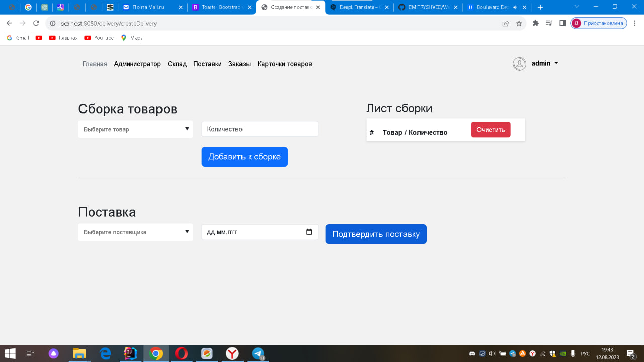
Task: Open the Gmail bookmark shortcut
Action: (x=17, y=37)
